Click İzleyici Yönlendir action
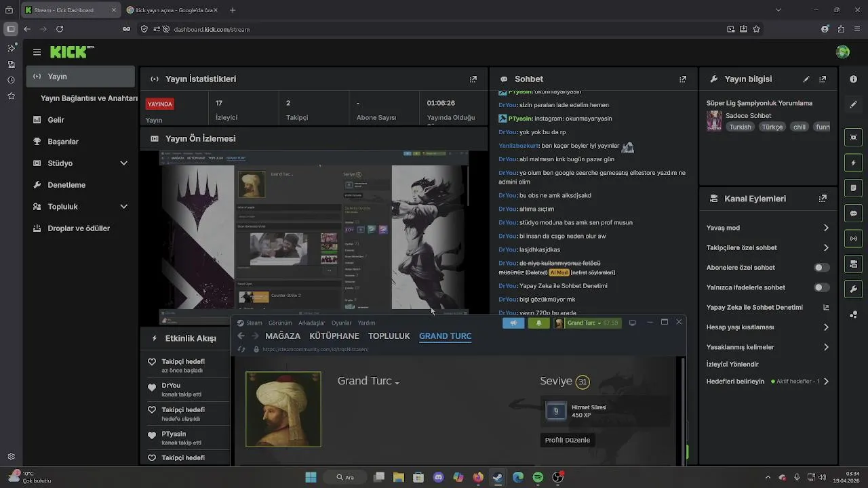Viewport: 868px width, 488px height. tap(732, 365)
